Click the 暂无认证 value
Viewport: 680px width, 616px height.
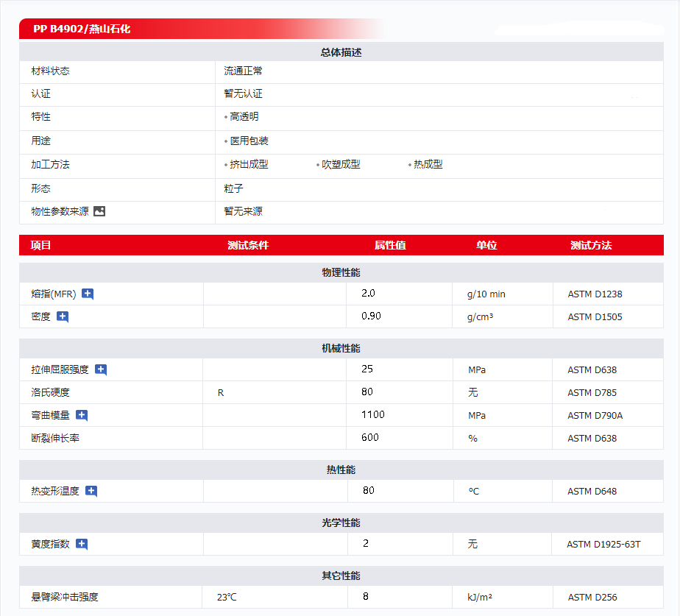click(x=244, y=93)
